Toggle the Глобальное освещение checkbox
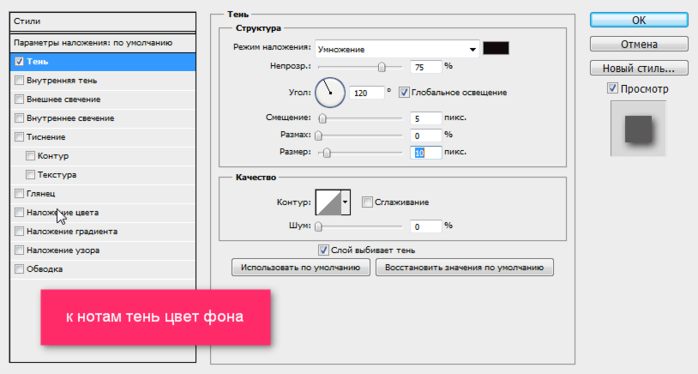 click(404, 92)
